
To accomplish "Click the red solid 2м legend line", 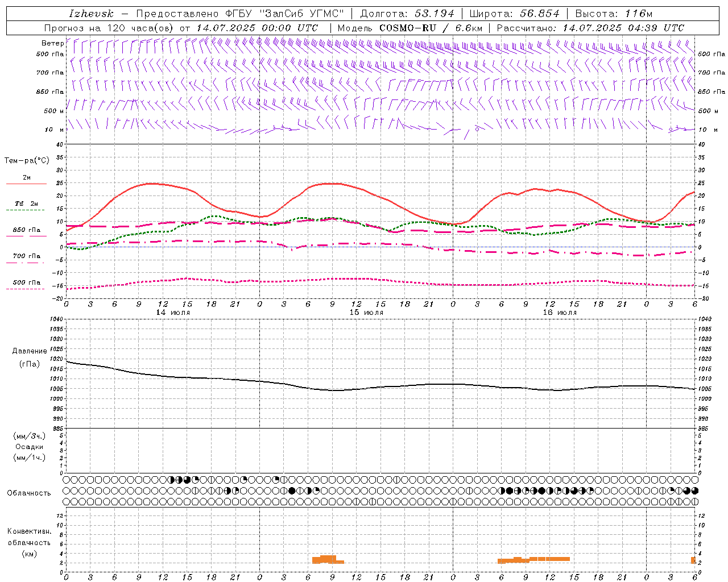I will [26, 184].
